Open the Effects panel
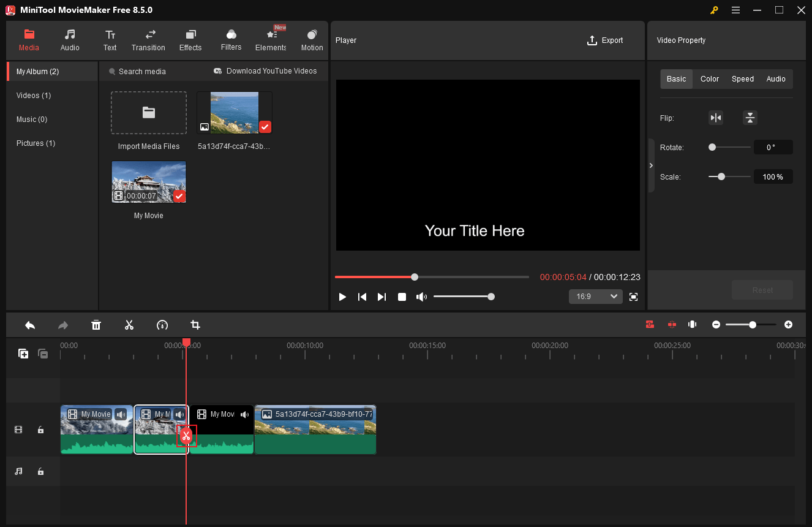 pos(190,40)
